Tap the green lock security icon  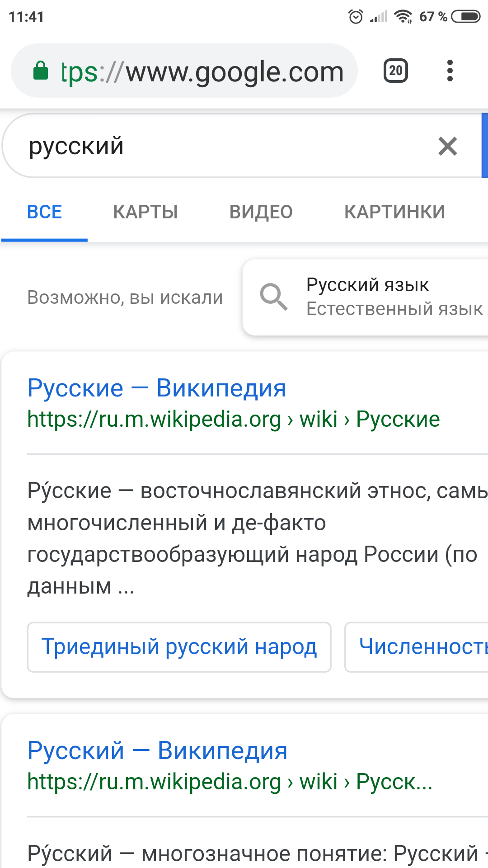click(41, 71)
